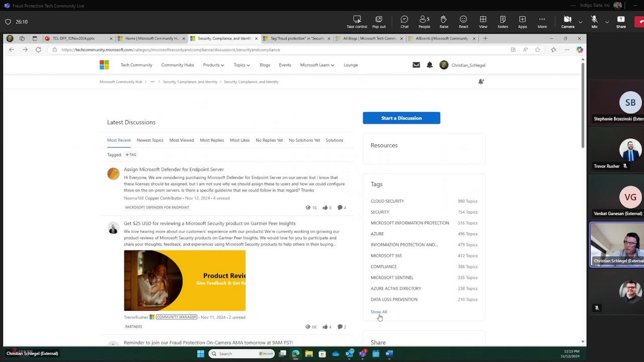Click the Share content button
Image resolution: width=644 pixels, height=362 pixels.
point(621,22)
